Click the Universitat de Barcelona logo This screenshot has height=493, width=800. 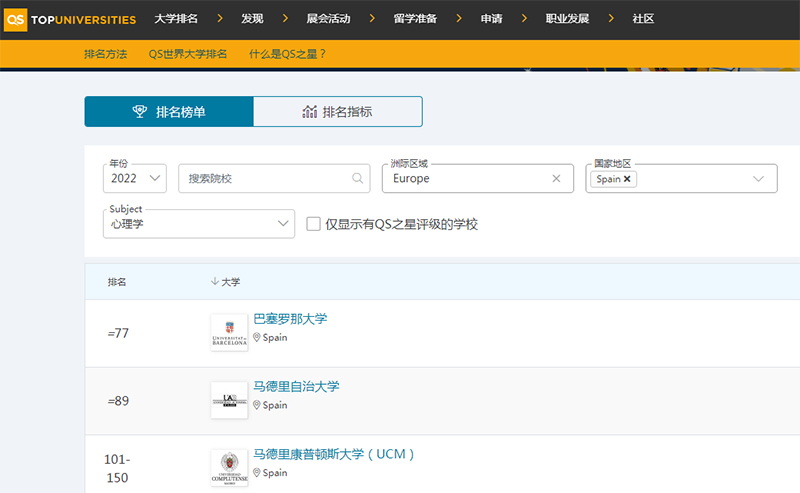[230, 333]
